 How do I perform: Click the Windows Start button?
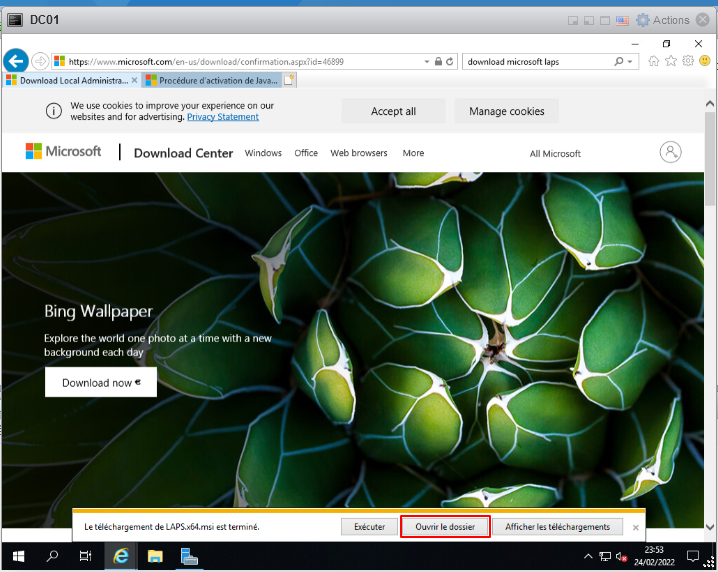point(18,555)
